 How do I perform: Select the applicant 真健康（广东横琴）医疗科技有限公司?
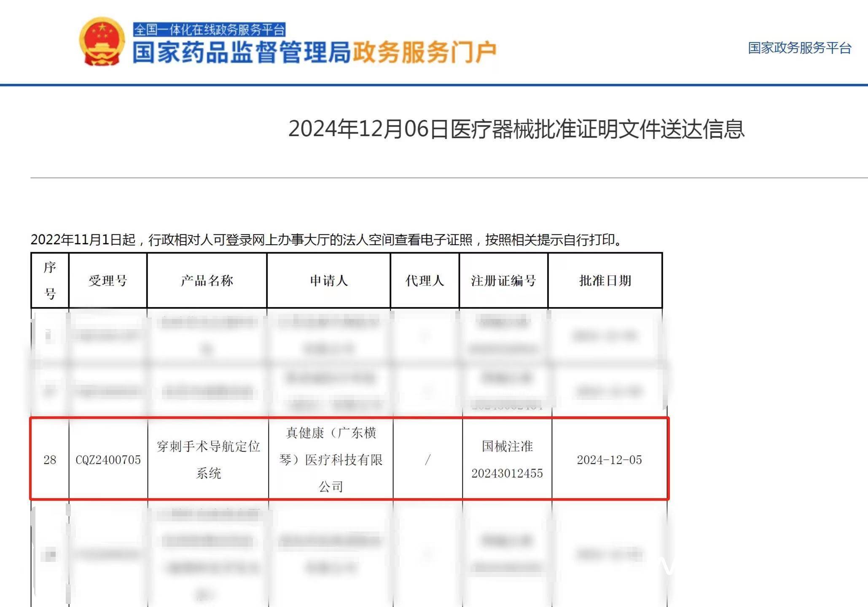tap(331, 459)
